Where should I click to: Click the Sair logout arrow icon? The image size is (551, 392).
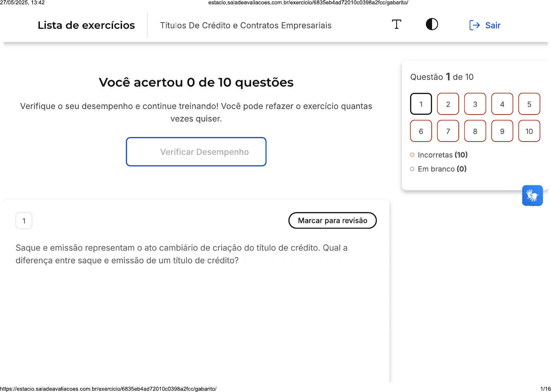pyautogui.click(x=474, y=25)
